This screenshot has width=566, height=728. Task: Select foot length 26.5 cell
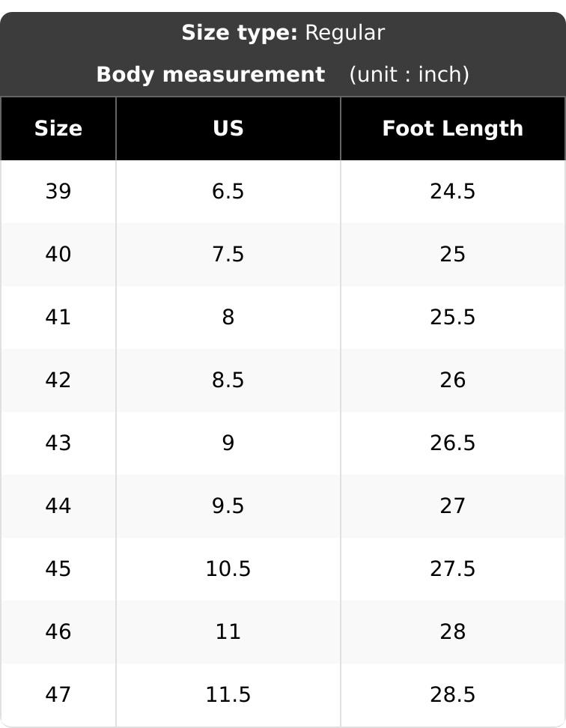pos(453,443)
